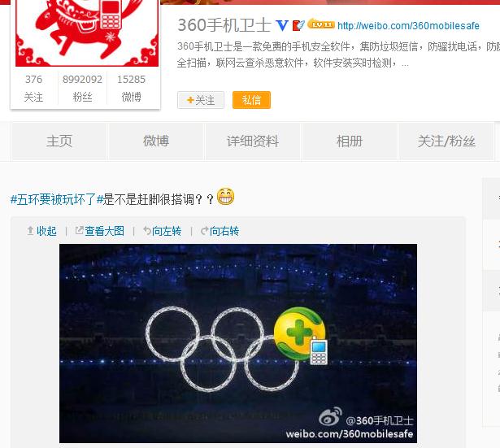Screen dimensions: 500x448
Task: Open 查看大图 to view large image
Action: 100,231
